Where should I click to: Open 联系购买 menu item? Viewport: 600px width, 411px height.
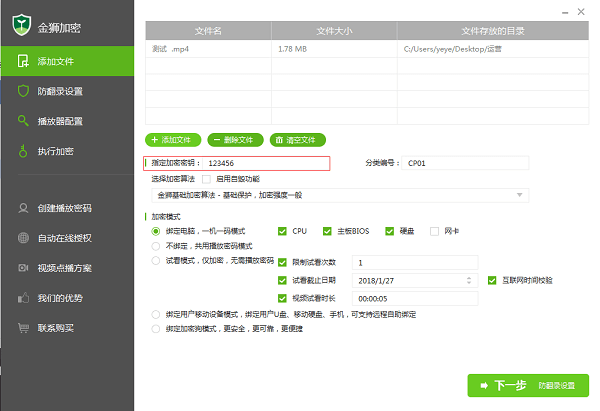pos(67,328)
